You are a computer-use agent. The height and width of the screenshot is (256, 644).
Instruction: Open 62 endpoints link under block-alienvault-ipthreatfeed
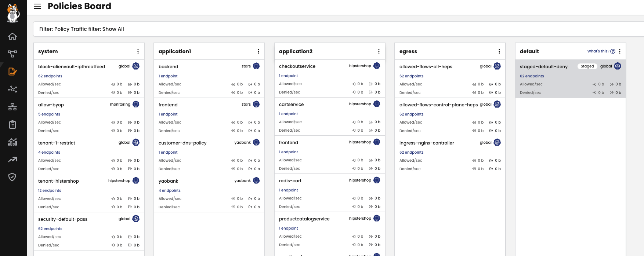pos(50,76)
